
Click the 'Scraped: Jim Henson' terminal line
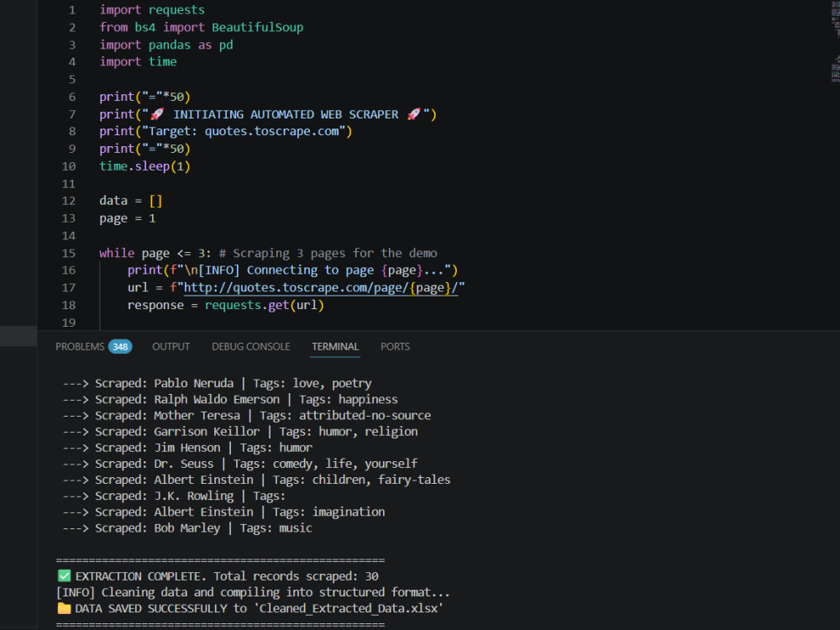[187, 448]
